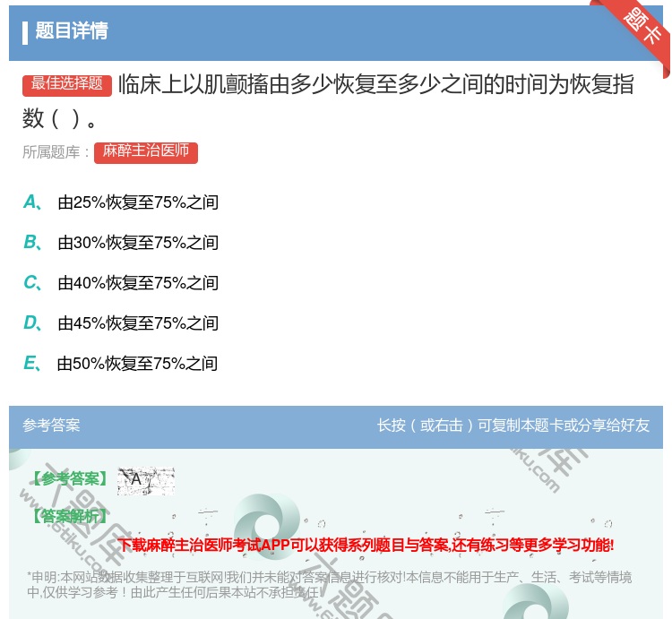Screen dimensions: 672x619
Task: Click the 题目详情 header title
Action: coord(72,31)
